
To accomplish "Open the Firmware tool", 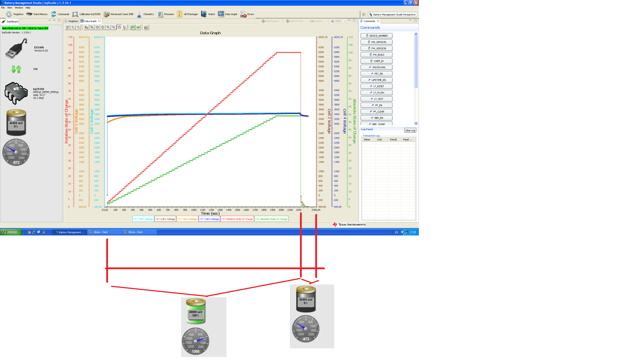I will [166, 14].
